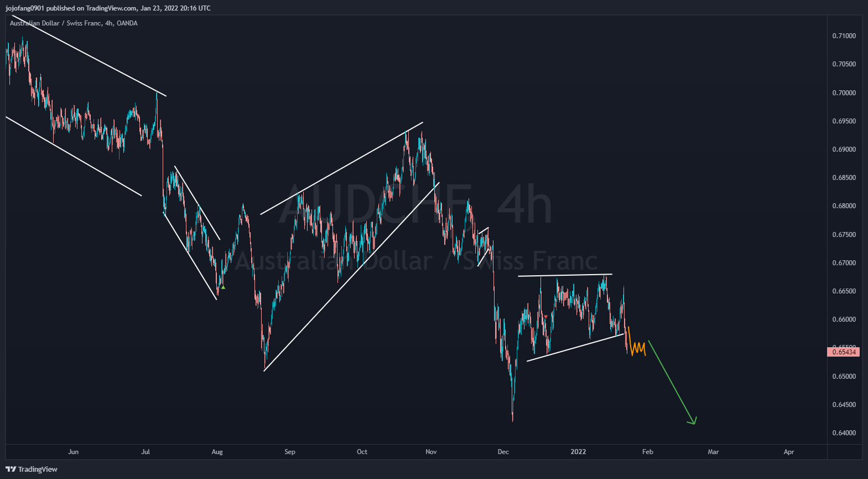The height and width of the screenshot is (479, 868).
Task: Click the Jun label on time axis
Action: (x=73, y=452)
